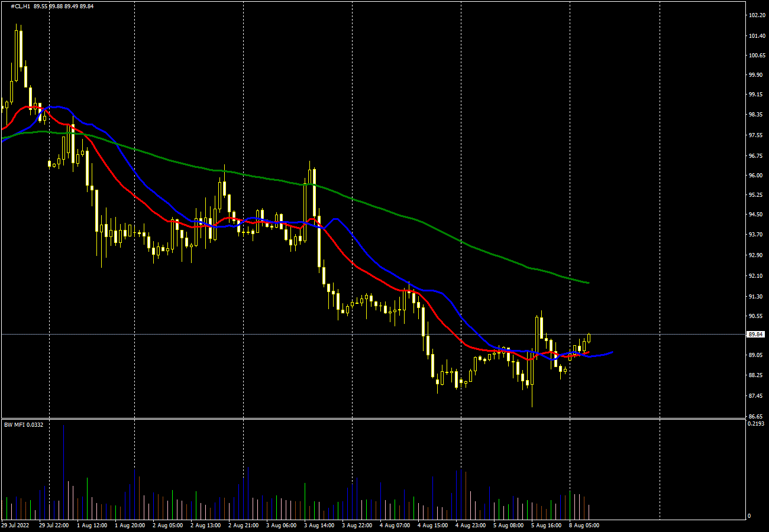Click the 94.50 price axis label
The image size is (769, 532).
(757, 215)
